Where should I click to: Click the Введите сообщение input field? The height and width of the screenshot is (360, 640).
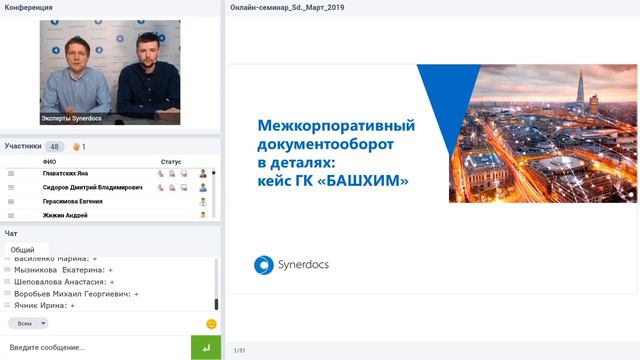tap(96, 348)
